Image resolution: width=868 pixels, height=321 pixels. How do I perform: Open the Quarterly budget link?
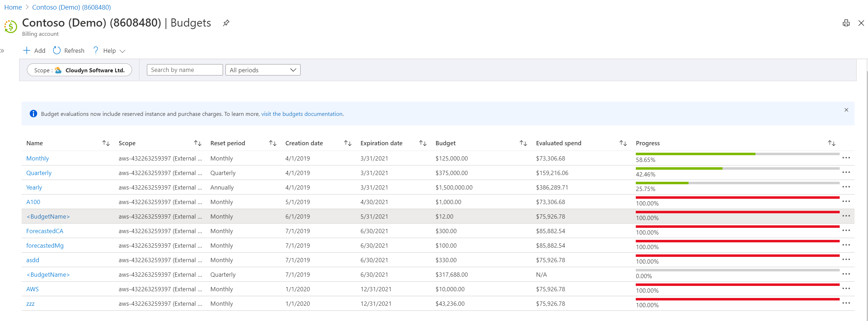pyautogui.click(x=39, y=173)
